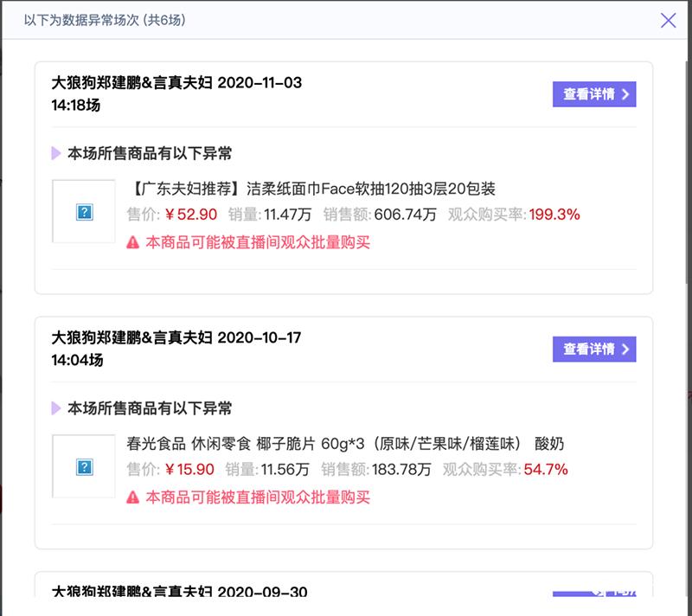The width and height of the screenshot is (692, 616).
Task: Click purple triangle marker in 2020-10-17 card
Action: [56, 408]
